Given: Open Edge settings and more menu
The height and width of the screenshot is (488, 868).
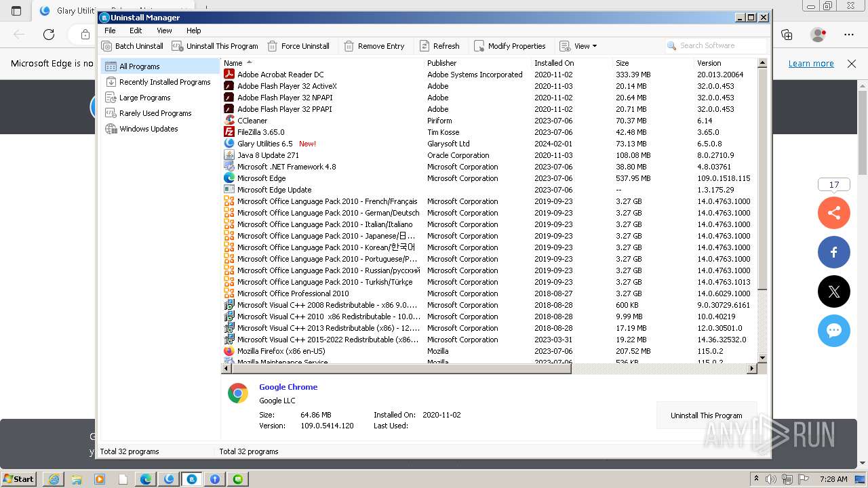Looking at the screenshot, I should point(849,34).
